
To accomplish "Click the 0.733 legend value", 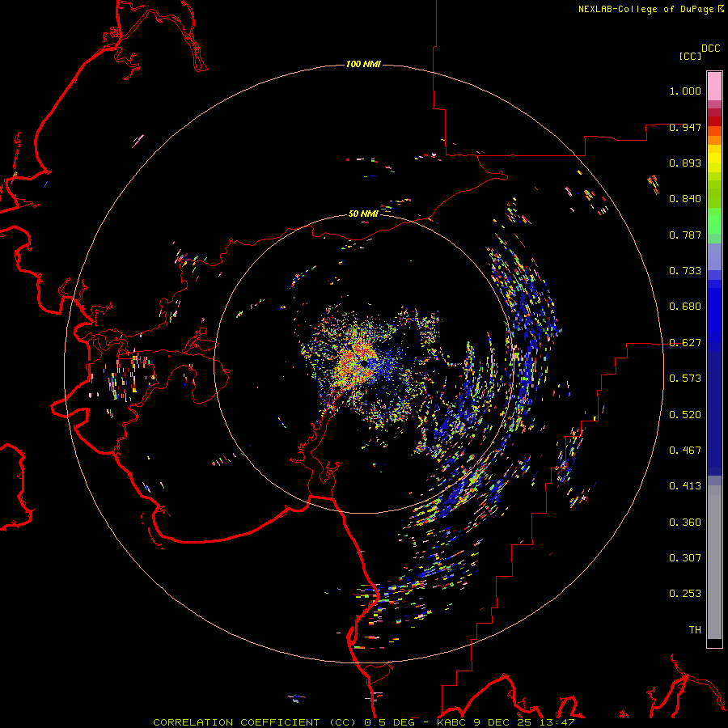I will (685, 271).
